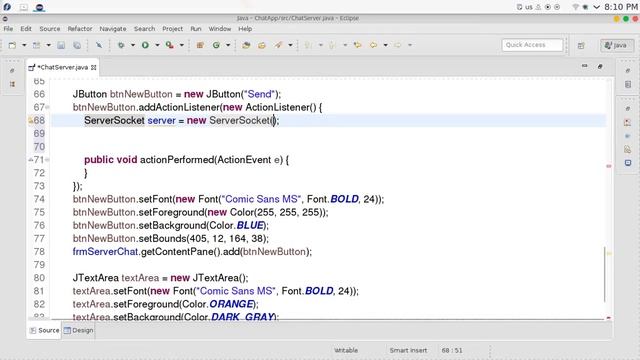The height and width of the screenshot is (360, 640).
Task: Click the code text 'actionPerformed' on line 71
Action: click(177, 160)
